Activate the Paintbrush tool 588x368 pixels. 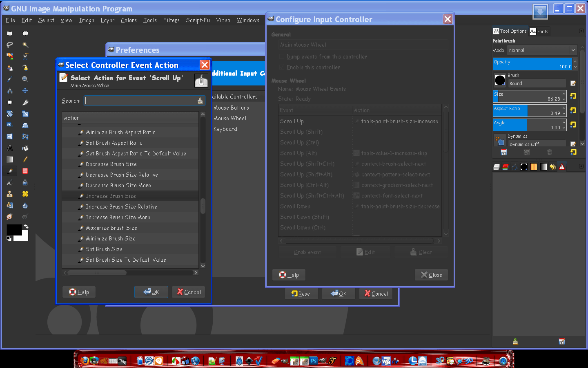point(10,171)
